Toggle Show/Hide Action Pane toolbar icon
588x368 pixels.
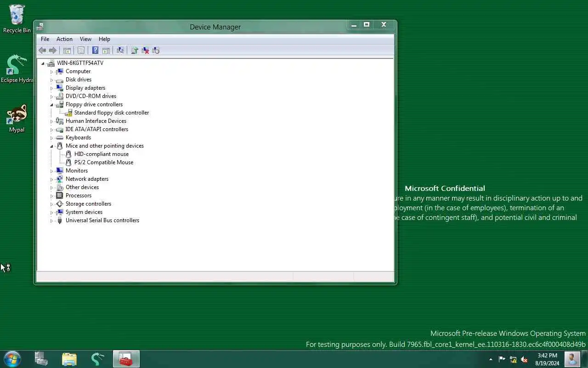click(x=106, y=51)
